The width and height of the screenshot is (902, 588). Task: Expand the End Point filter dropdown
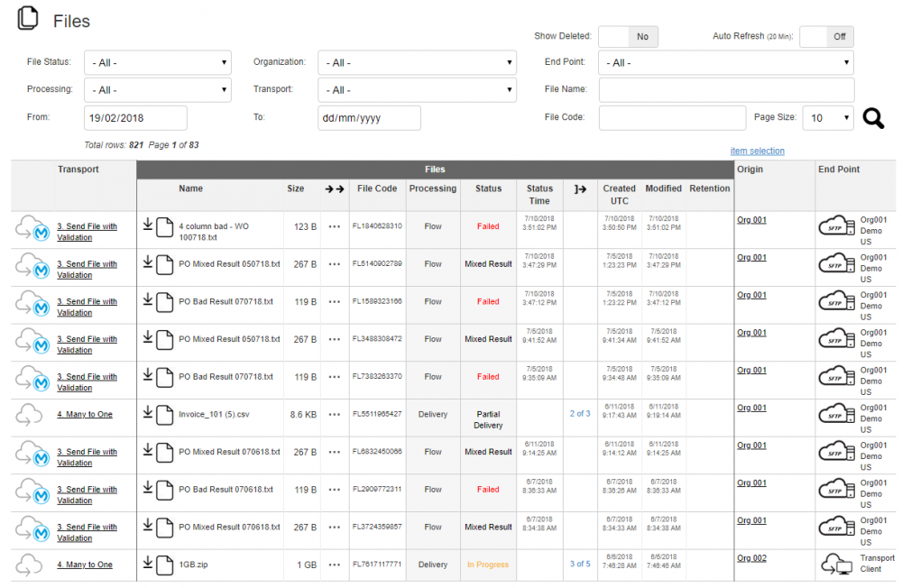(726, 63)
